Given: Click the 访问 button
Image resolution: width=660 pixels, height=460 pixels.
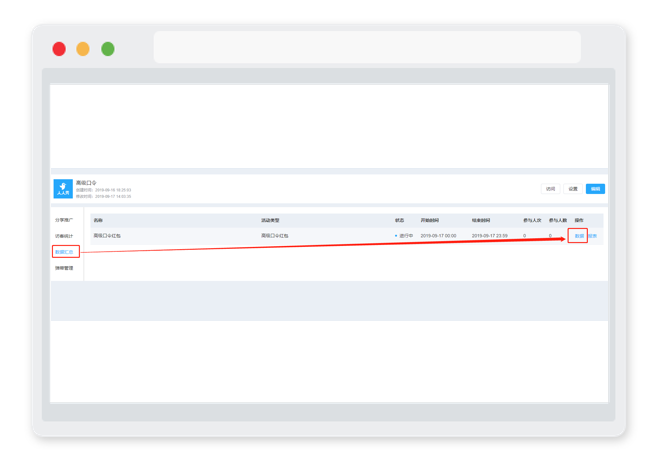Looking at the screenshot, I should point(550,189).
